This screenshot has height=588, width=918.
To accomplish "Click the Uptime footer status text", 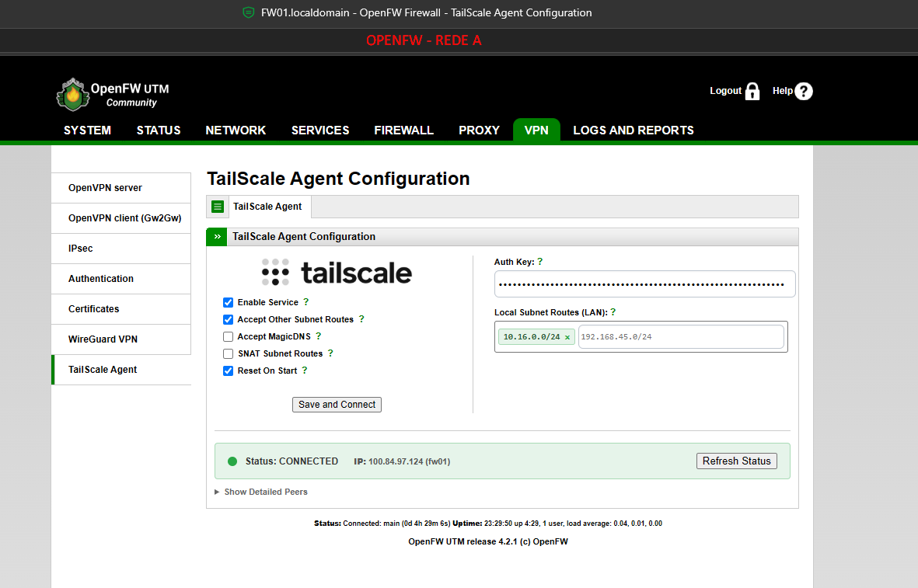I will tap(557, 524).
